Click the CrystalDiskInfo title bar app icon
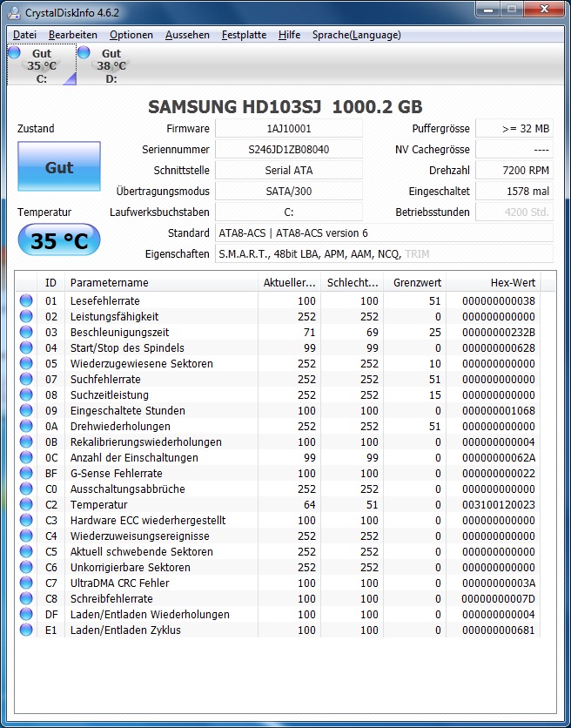 pyautogui.click(x=15, y=12)
